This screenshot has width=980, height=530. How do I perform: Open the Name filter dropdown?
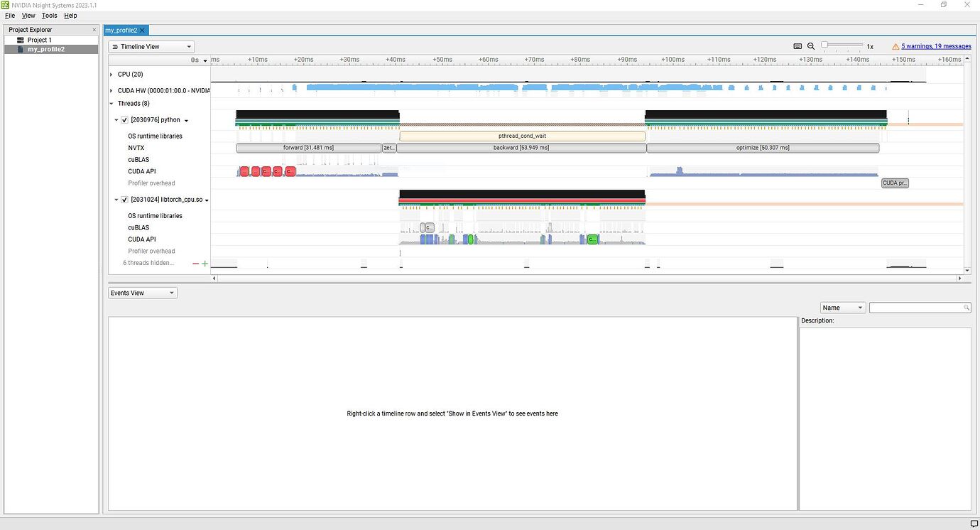(x=842, y=308)
